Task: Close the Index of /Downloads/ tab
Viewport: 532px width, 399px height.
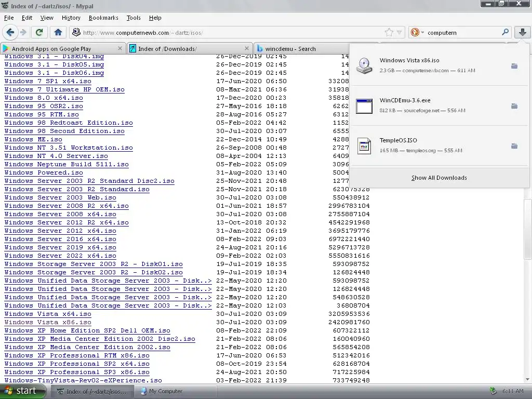Action: (x=247, y=48)
